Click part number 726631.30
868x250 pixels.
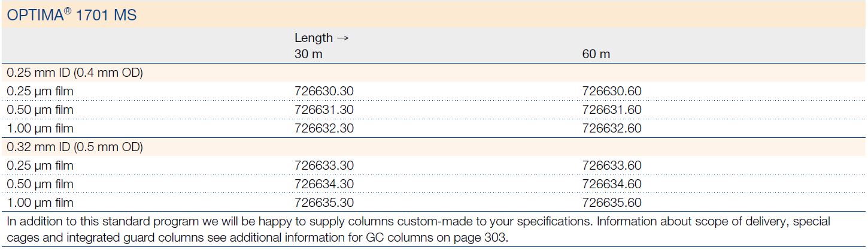[324, 110]
